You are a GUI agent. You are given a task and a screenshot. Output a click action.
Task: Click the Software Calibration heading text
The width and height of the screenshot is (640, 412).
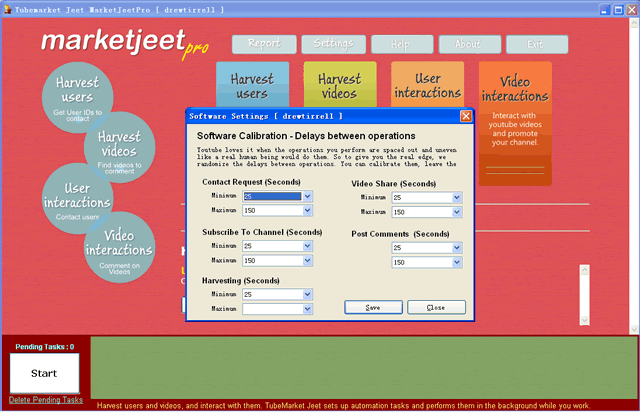pos(306,136)
